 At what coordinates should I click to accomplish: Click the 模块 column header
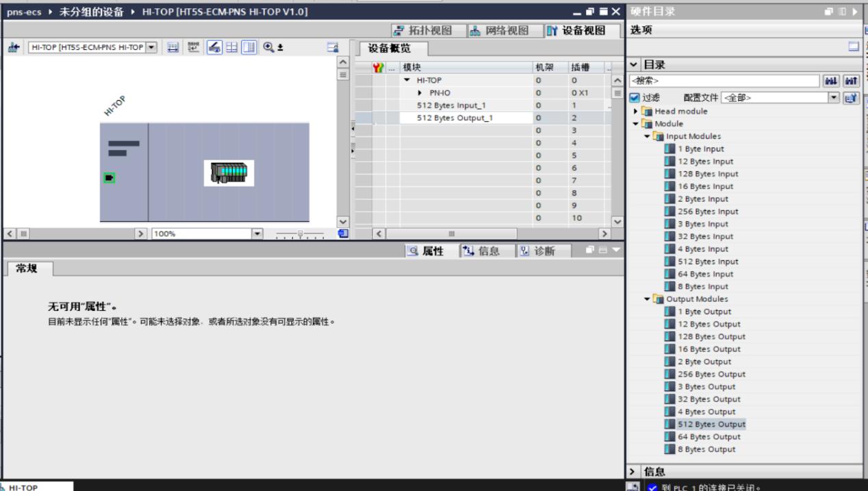point(465,68)
